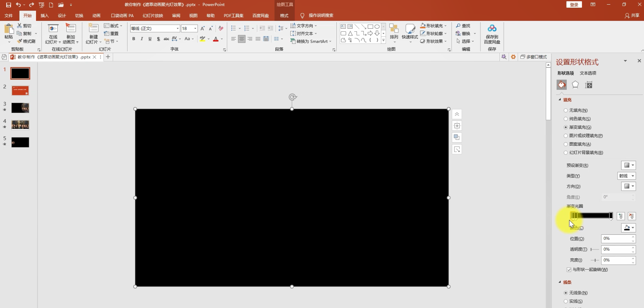
Task: Select the oval shape in the shapes gallery
Action: tap(377, 26)
